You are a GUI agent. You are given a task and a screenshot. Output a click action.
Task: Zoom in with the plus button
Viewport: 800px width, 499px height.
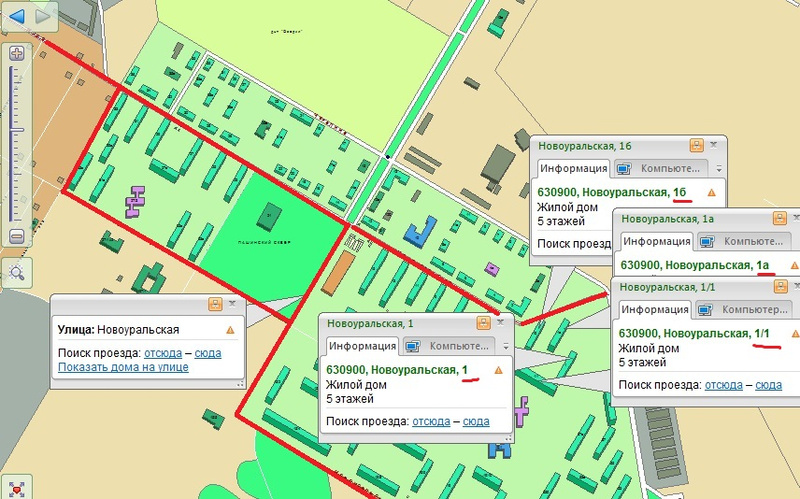click(16, 53)
